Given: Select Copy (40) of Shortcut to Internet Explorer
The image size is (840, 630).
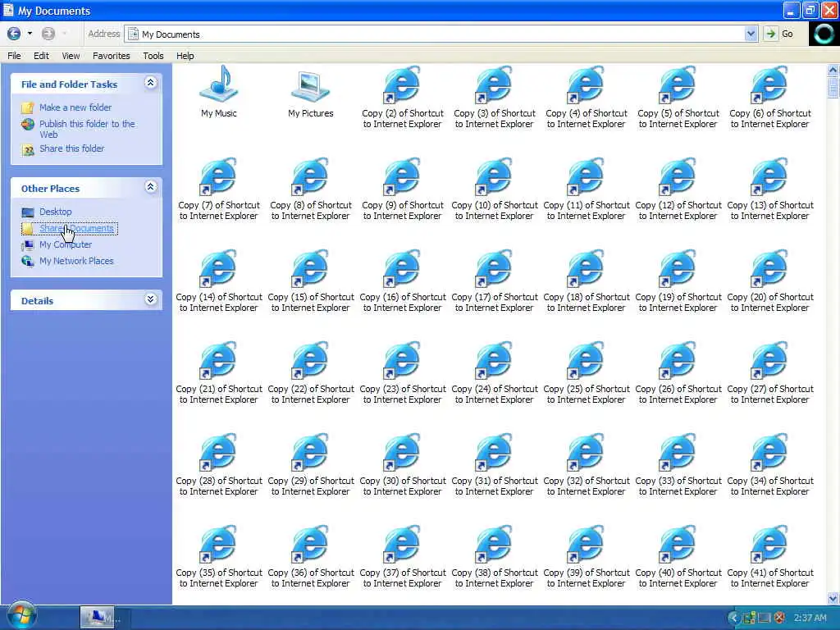Looking at the screenshot, I should 678,557.
